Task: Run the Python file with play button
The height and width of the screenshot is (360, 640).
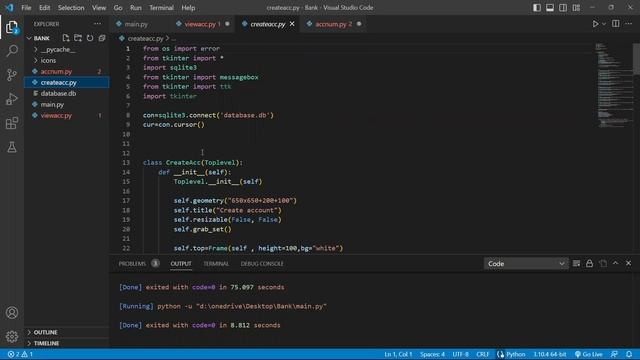Action: click(595, 24)
